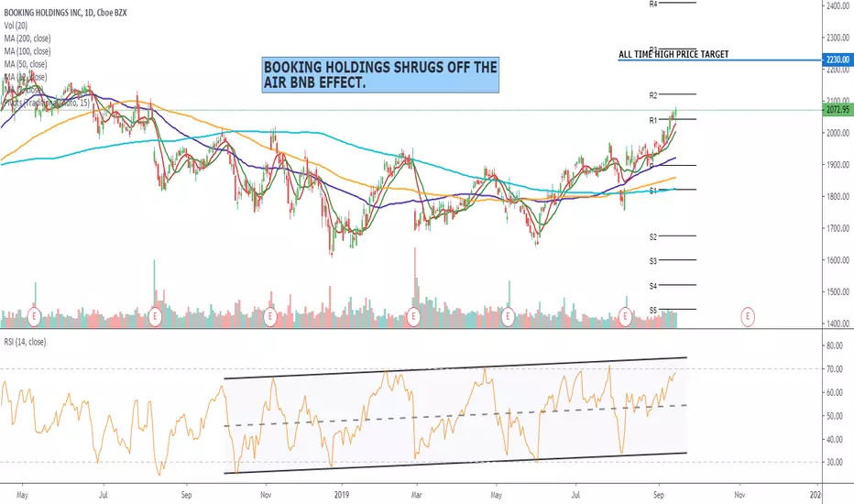Click the RSI (14, close) indicator label
This screenshot has height=504, width=854.
25,342
